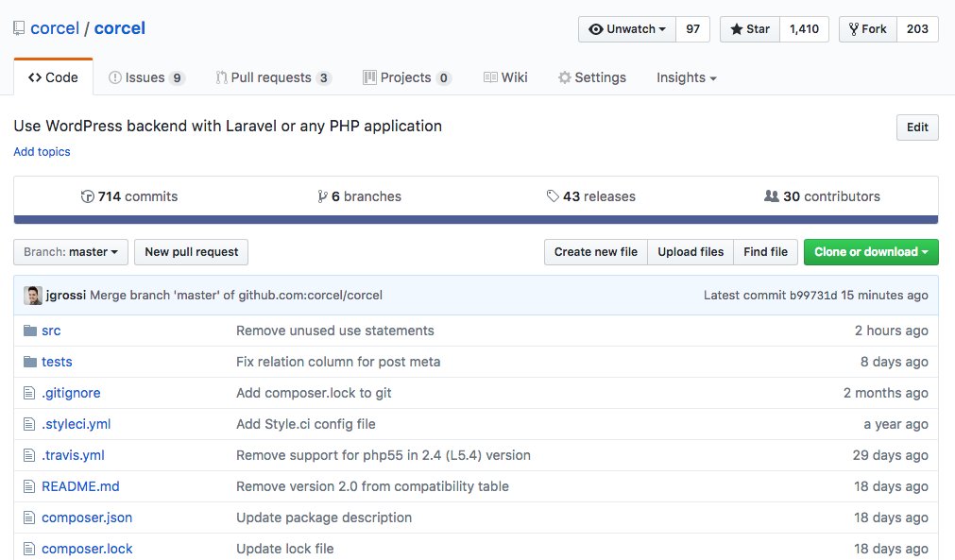Click the .travis.yml file icon
This screenshot has width=955, height=560.
pos(29,455)
